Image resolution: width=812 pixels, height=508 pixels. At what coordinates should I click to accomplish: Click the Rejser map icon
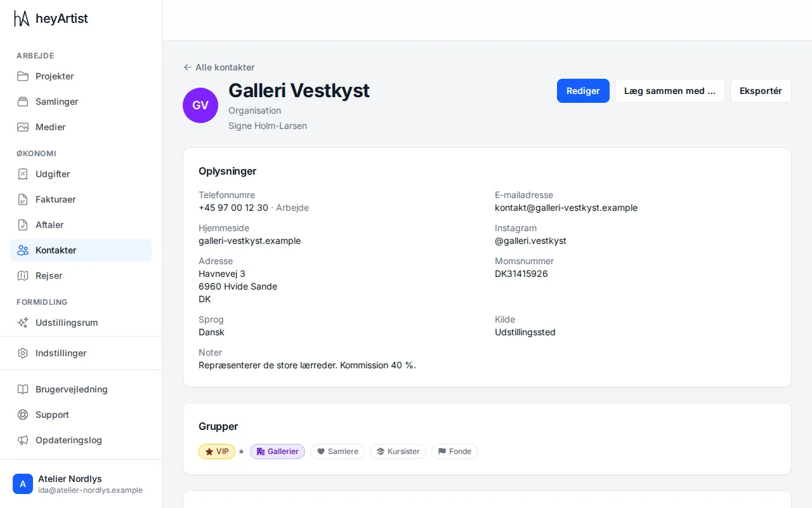[23, 276]
